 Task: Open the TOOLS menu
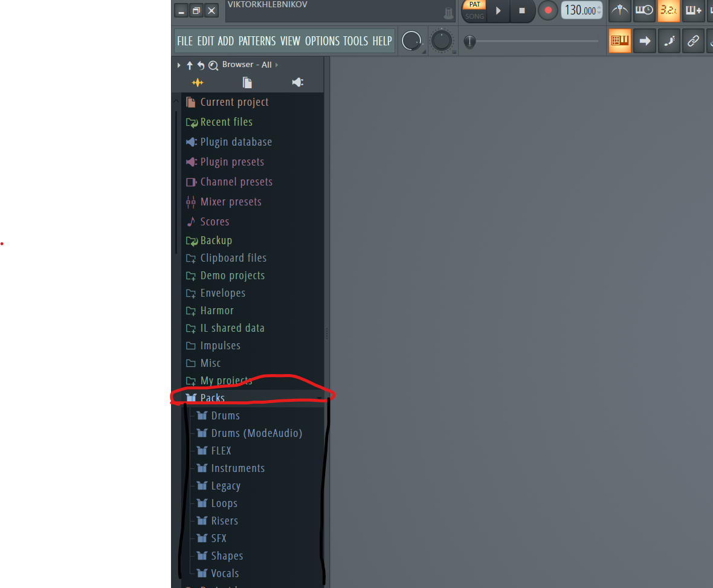pos(355,41)
